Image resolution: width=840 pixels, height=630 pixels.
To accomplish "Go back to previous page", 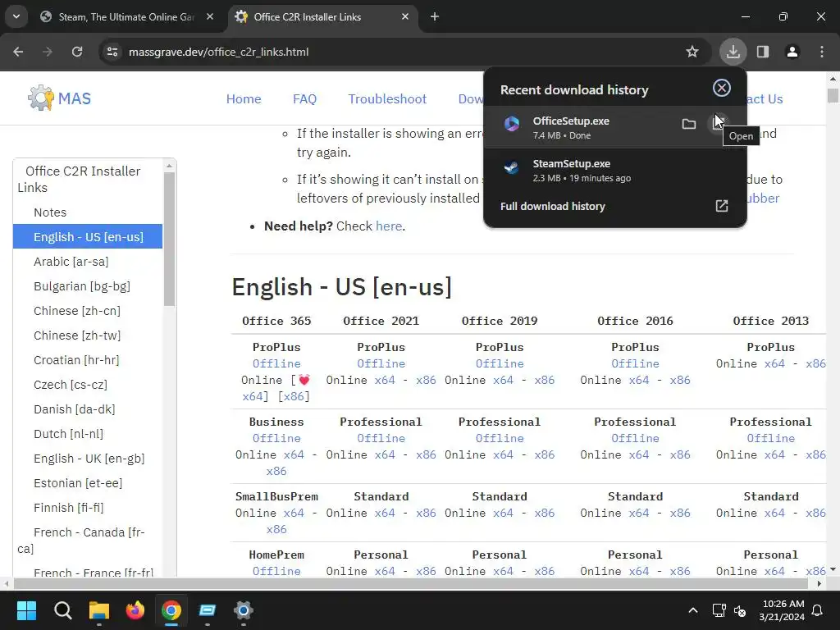I will 18,52.
